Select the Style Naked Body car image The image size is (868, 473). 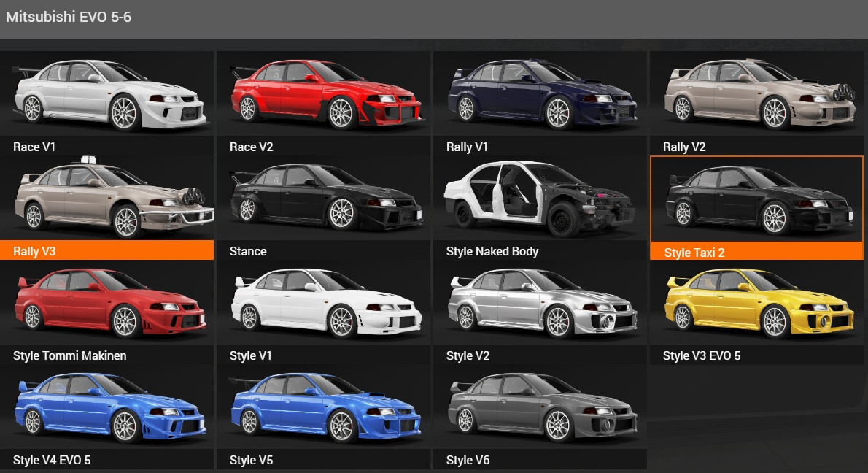[x=540, y=198]
